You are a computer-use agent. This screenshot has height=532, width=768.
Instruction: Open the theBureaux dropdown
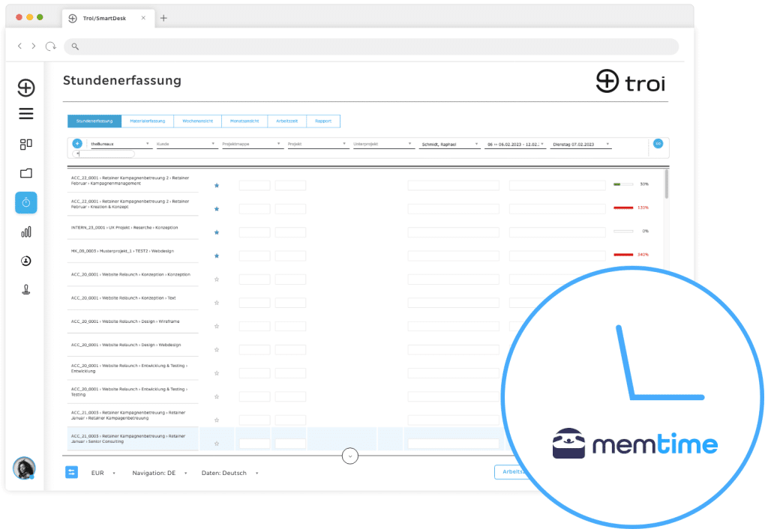pyautogui.click(x=120, y=144)
